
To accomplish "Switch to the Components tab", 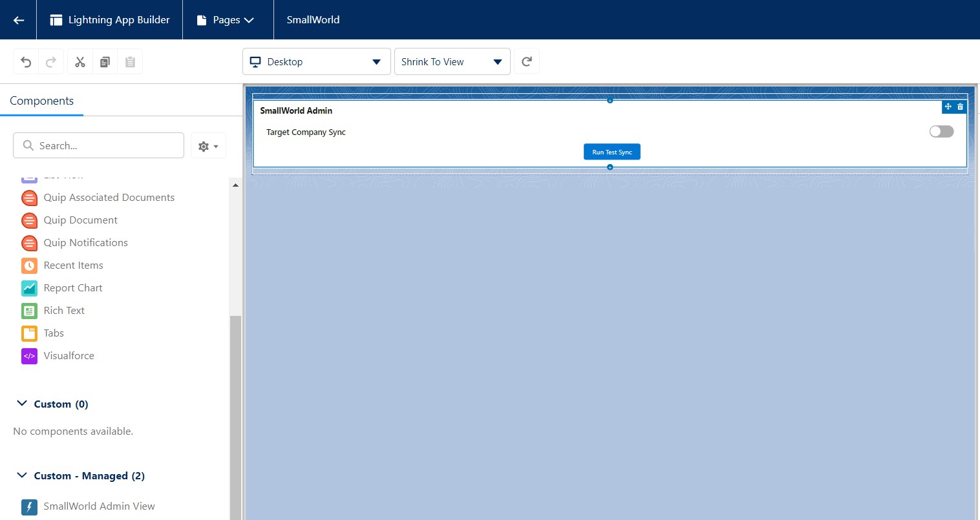I will click(x=41, y=101).
